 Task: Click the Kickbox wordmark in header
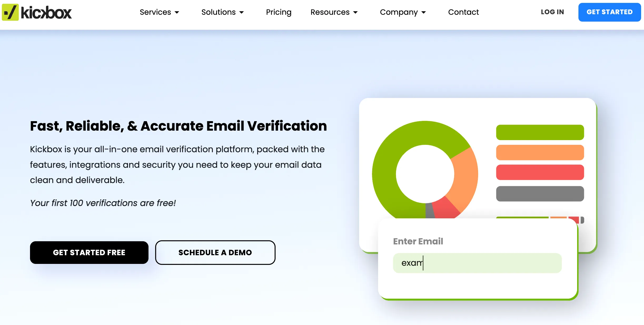(x=46, y=13)
